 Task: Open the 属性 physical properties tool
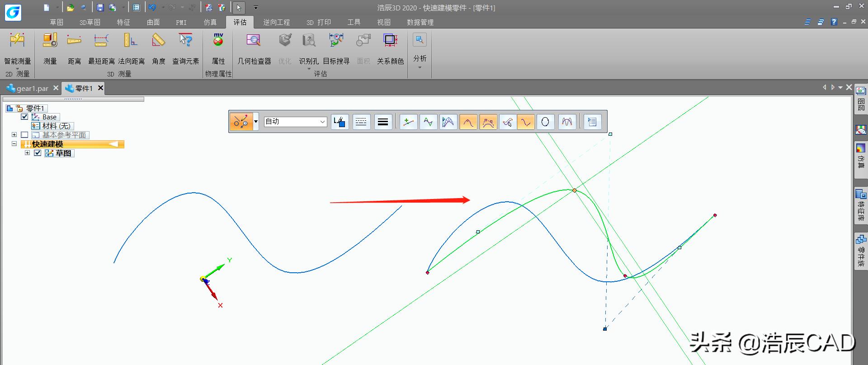tap(218, 49)
